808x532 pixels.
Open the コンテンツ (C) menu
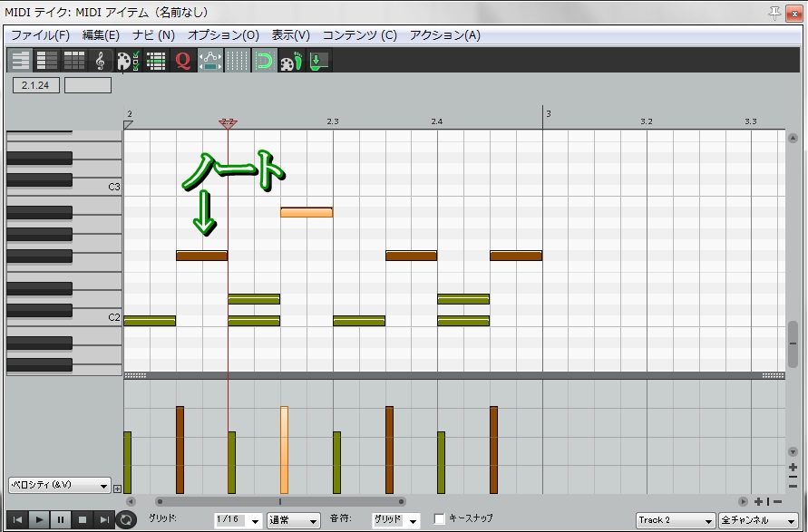pos(360,35)
